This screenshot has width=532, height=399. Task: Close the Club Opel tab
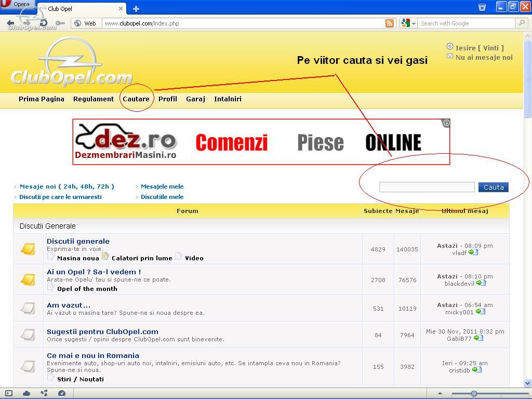pyautogui.click(x=121, y=8)
